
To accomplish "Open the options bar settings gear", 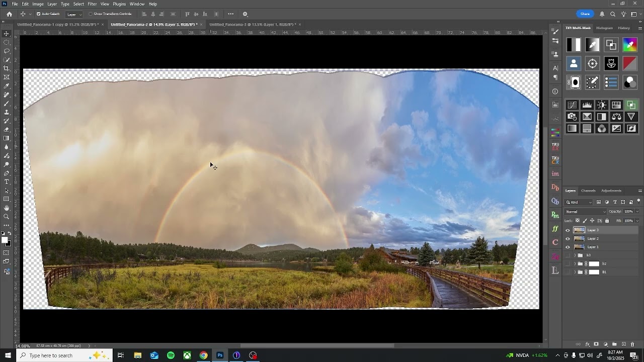I will (x=245, y=14).
